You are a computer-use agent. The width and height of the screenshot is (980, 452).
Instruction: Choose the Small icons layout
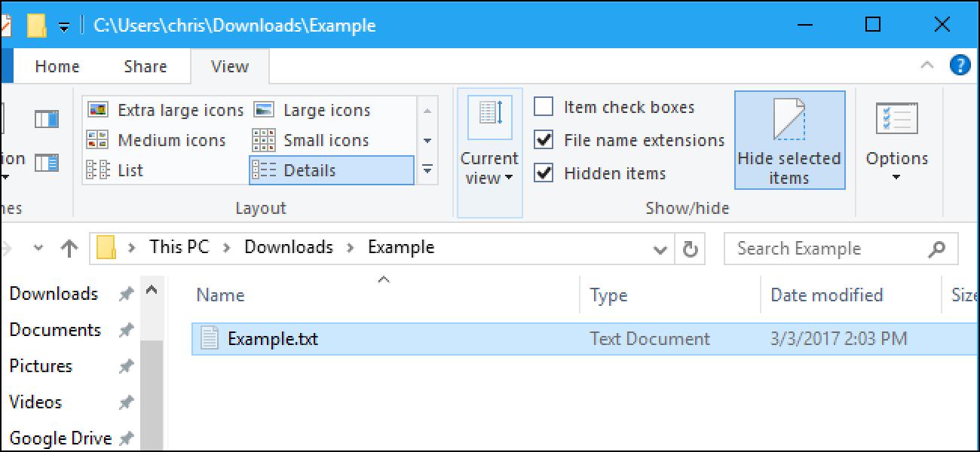tap(326, 140)
